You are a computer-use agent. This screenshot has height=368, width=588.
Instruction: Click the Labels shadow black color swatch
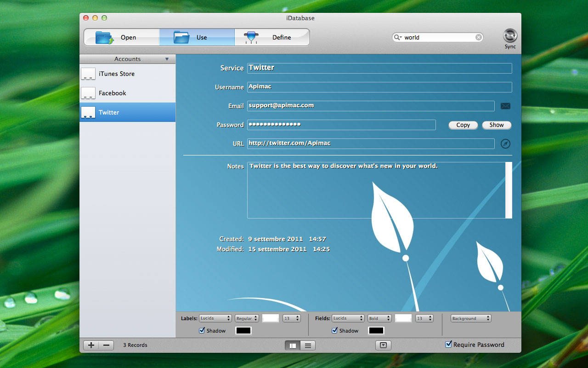(x=243, y=330)
